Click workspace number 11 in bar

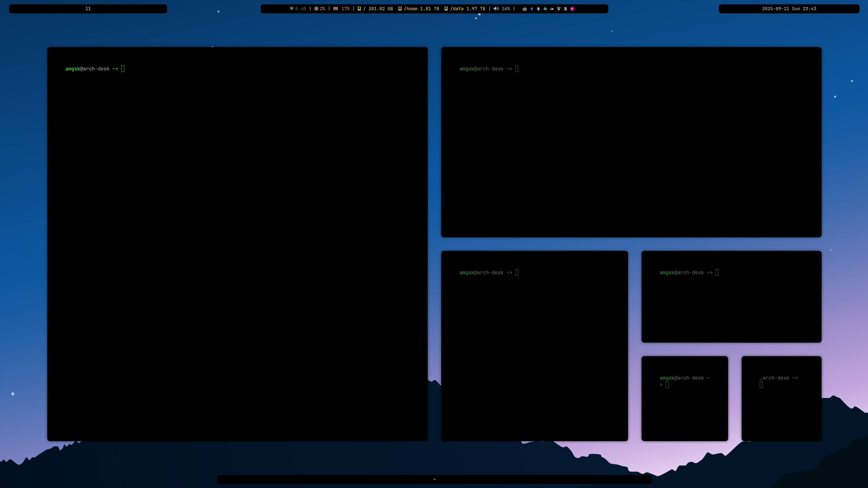click(x=88, y=9)
